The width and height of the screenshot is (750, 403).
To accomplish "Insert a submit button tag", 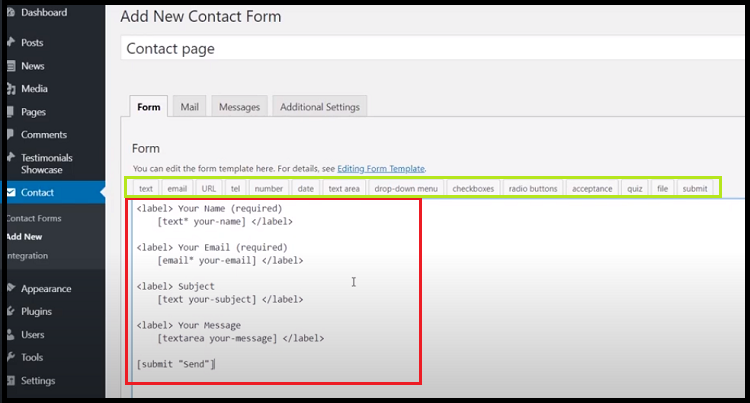I will point(694,188).
